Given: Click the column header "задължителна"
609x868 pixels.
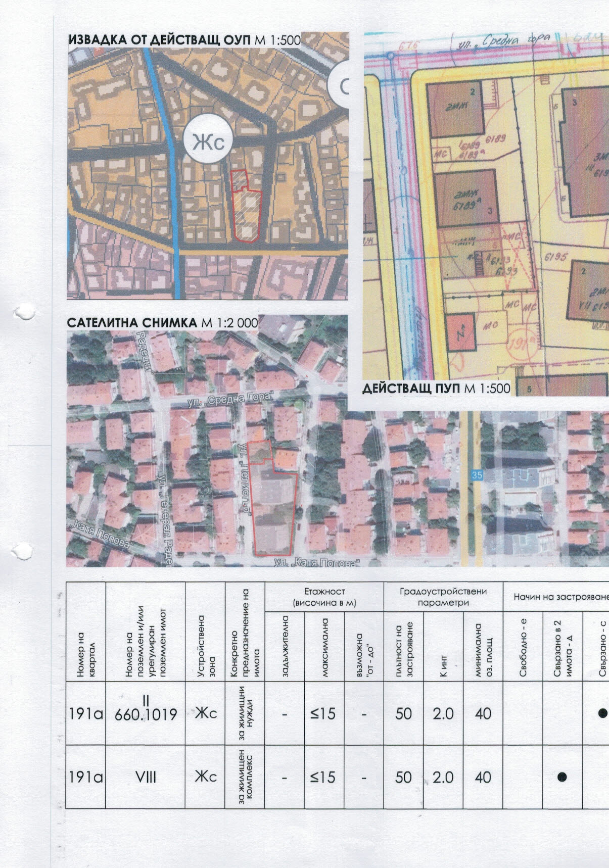Looking at the screenshot, I should (285, 646).
